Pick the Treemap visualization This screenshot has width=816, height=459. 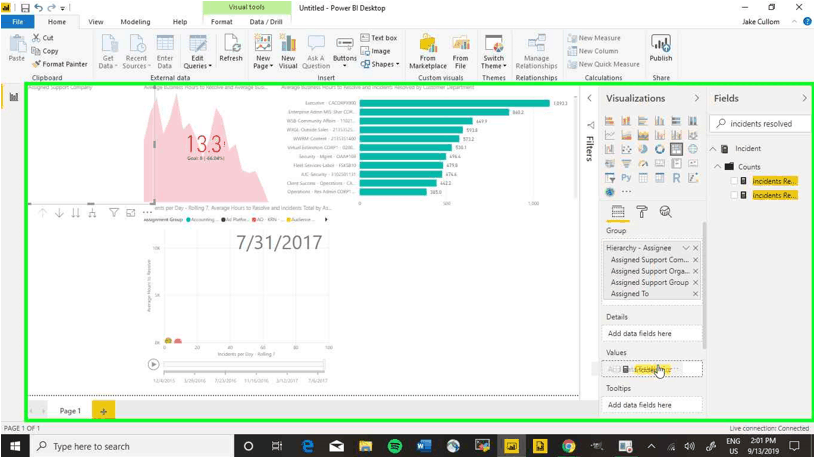point(676,149)
